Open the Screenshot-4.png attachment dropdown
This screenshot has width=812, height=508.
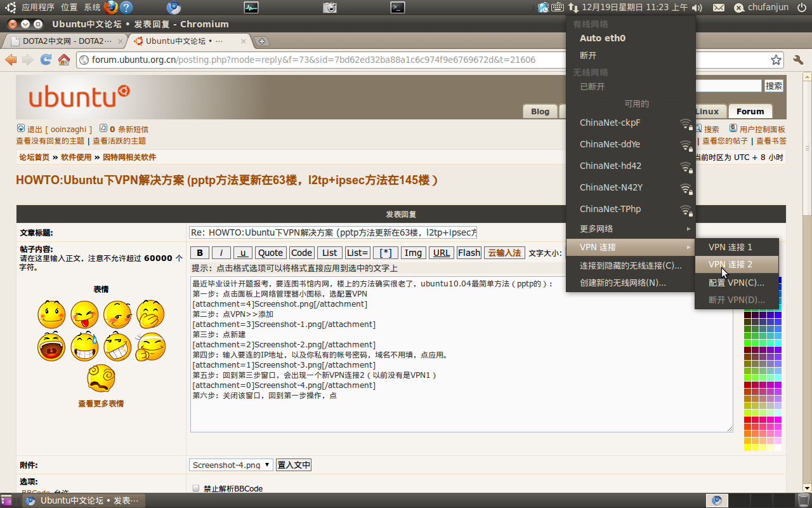[x=231, y=465]
